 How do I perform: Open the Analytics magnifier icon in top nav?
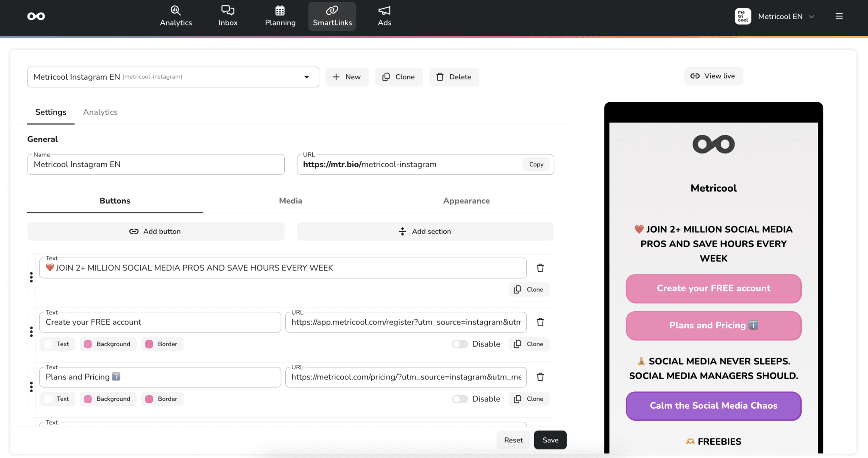[x=175, y=10]
